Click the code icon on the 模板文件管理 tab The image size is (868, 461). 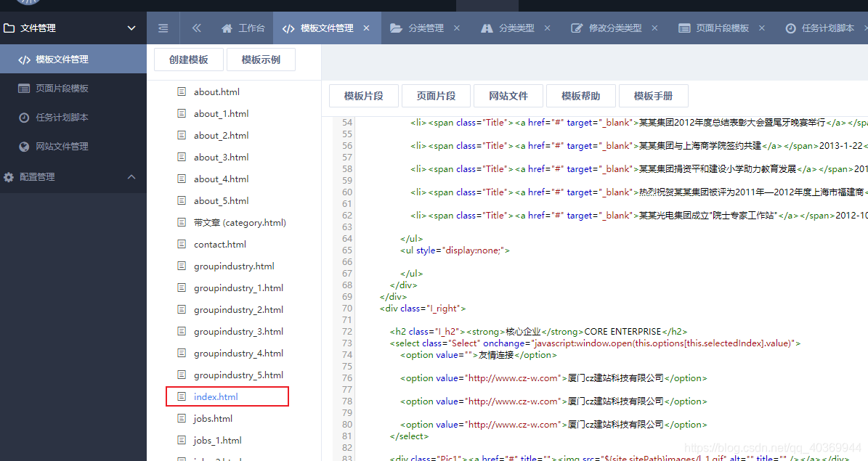tap(288, 29)
